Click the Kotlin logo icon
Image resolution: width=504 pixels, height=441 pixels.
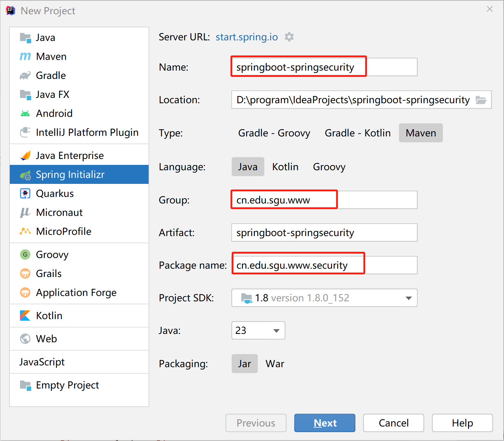[x=25, y=316]
